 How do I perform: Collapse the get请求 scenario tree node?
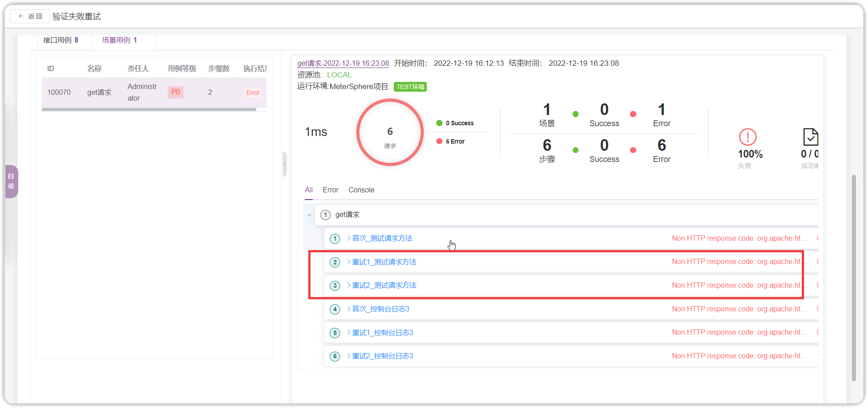(309, 215)
